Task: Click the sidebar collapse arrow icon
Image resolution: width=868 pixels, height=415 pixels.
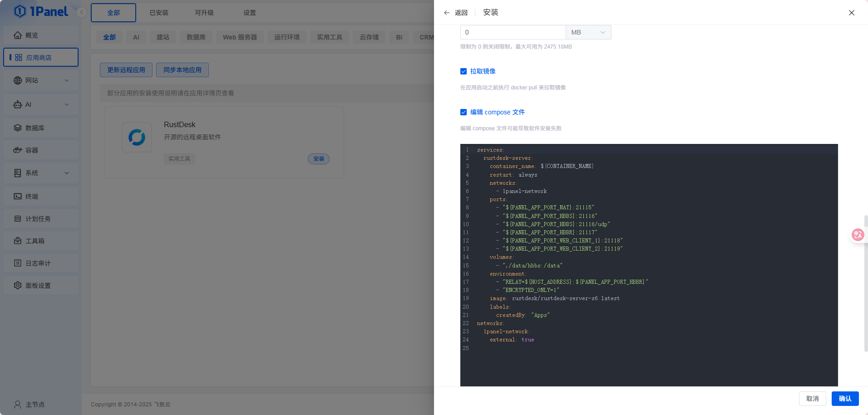Action: [x=82, y=12]
